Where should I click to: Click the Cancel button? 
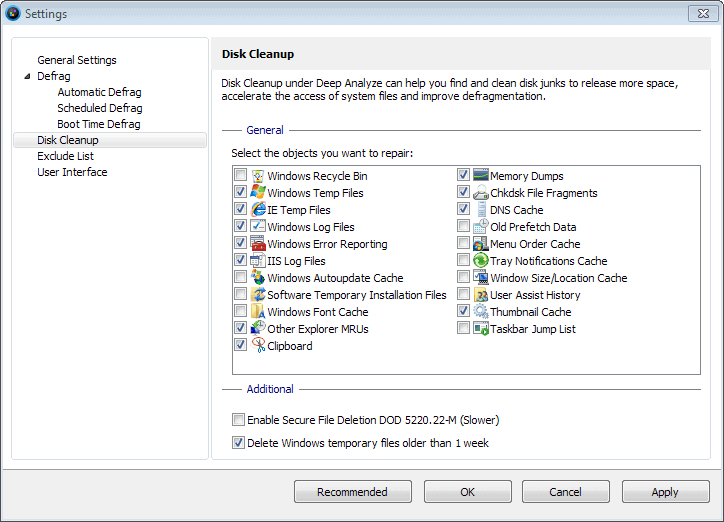point(566,492)
